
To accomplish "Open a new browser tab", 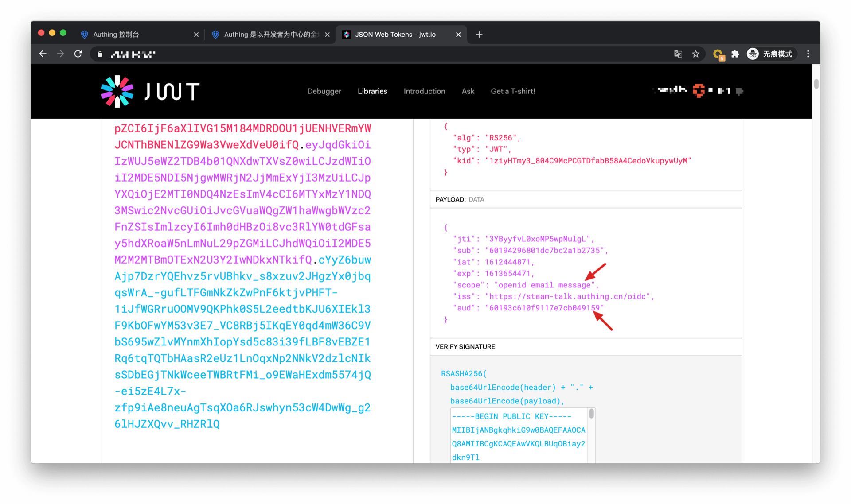I will pos(479,35).
